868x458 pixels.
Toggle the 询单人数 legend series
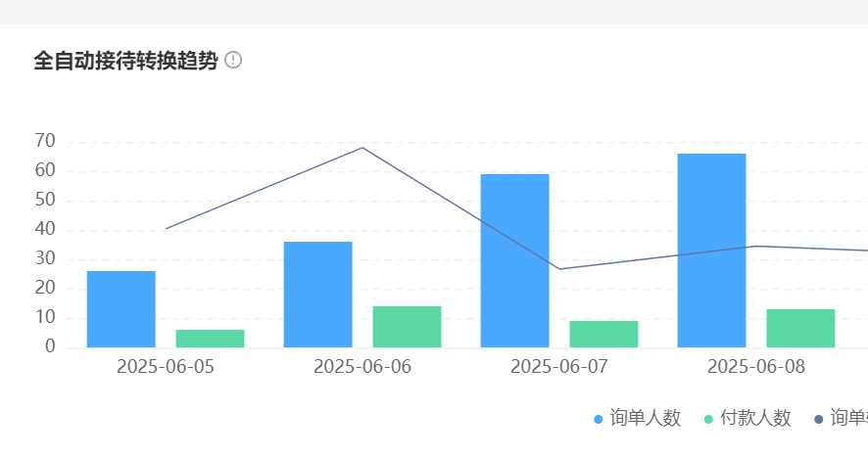pyautogui.click(x=637, y=418)
